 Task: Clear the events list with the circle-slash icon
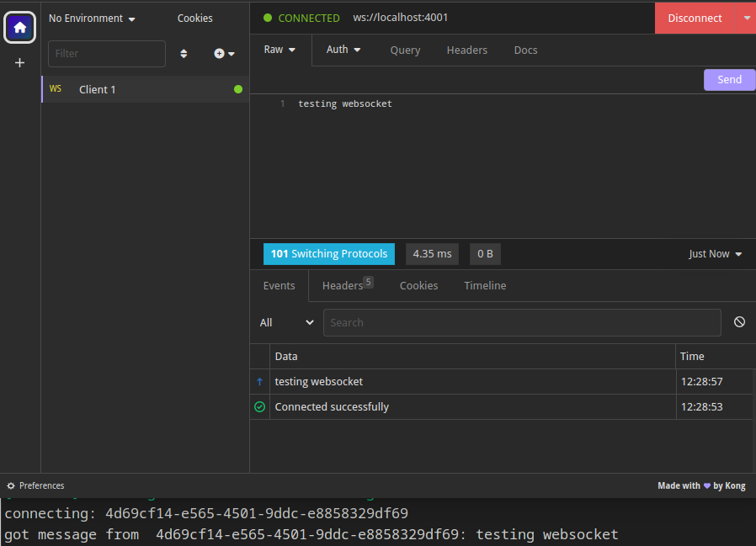click(x=739, y=322)
